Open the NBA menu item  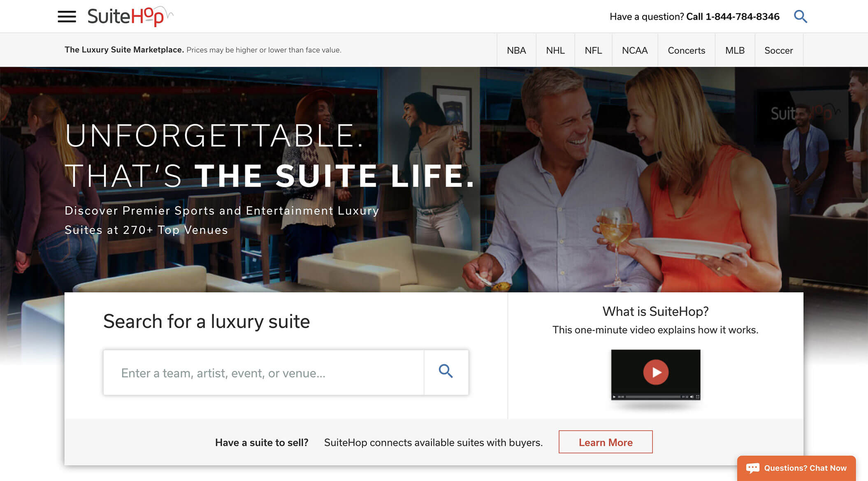pyautogui.click(x=516, y=50)
